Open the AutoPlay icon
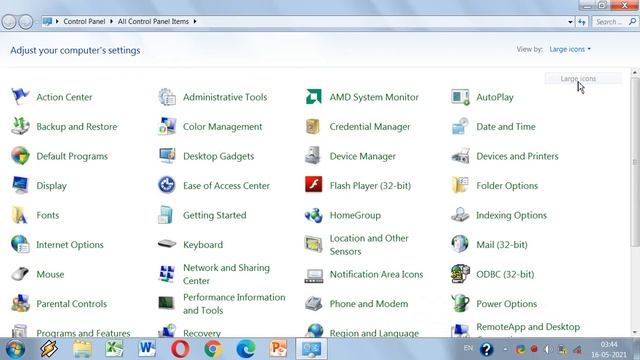This screenshot has width=640, height=360. (x=460, y=97)
